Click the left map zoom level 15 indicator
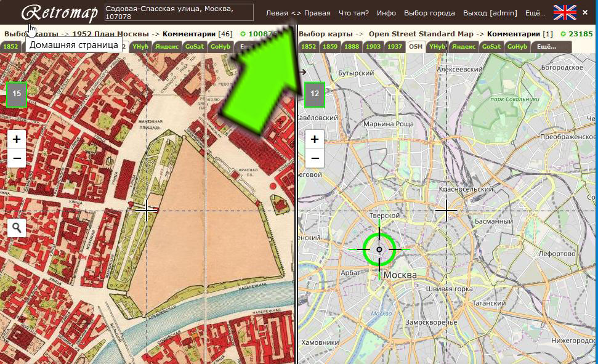598x364 pixels. click(17, 94)
